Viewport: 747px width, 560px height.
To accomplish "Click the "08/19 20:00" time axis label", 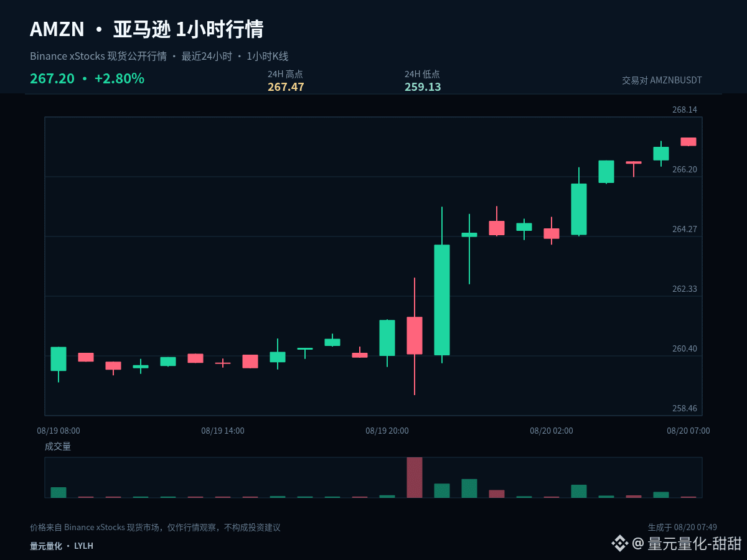I will [387, 431].
